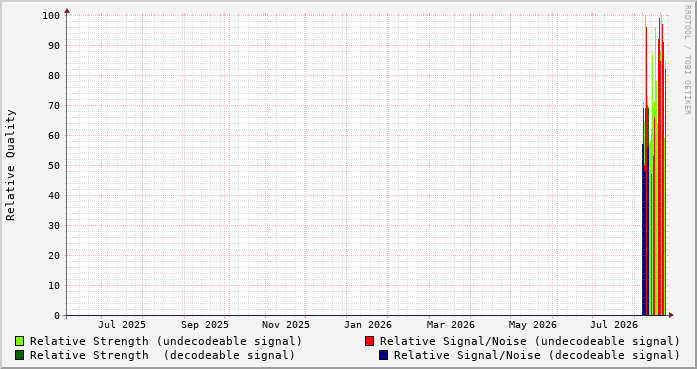Select Relative Signal/Noise (decodeable signal) legend label
Image resolution: width=697 pixels, height=369 pixels.
(537, 355)
